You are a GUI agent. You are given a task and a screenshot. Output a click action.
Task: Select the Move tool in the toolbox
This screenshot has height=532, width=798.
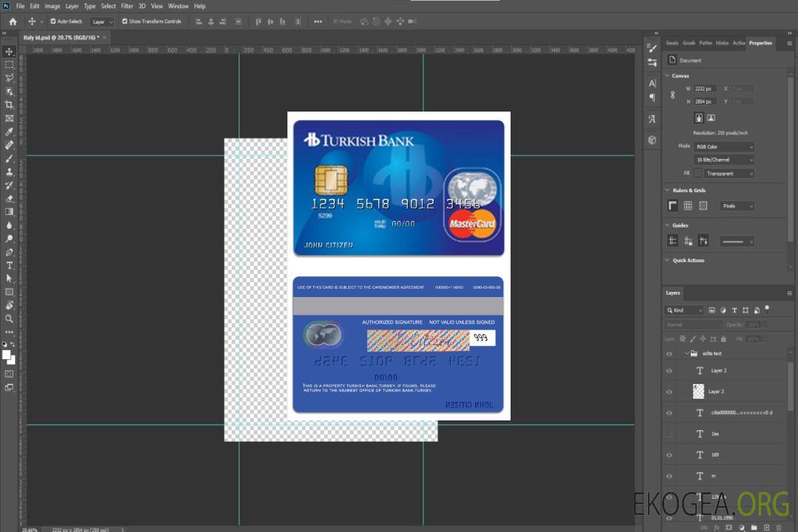[x=9, y=52]
